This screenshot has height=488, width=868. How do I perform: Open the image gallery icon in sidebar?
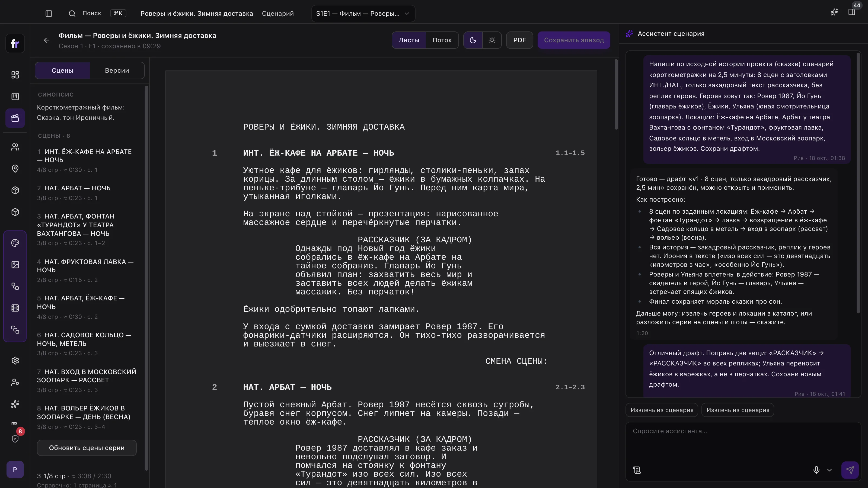(x=15, y=265)
